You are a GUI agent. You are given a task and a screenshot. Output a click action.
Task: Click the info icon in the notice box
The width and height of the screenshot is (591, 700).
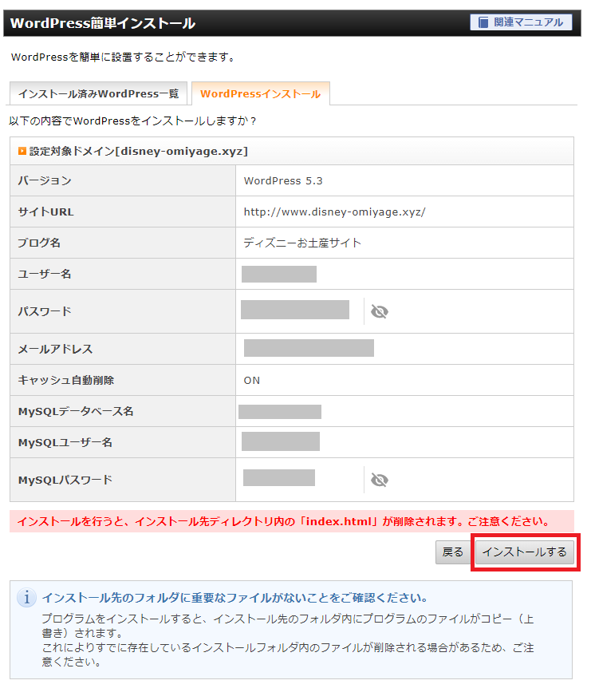(x=27, y=597)
